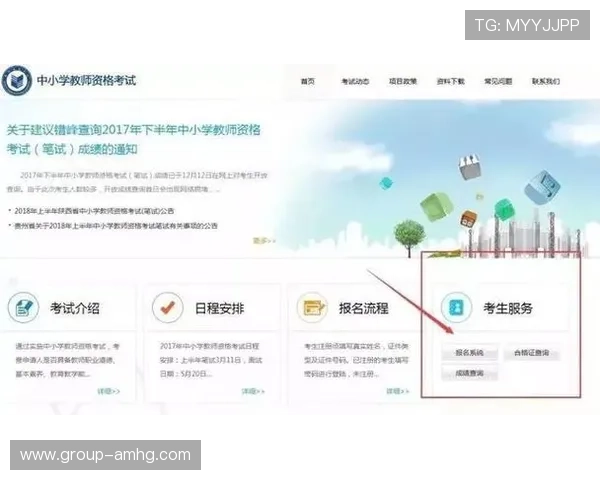The height and width of the screenshot is (480, 600).
Task: Open the 贵州省 2018 exam announcement link
Action: pos(116,226)
